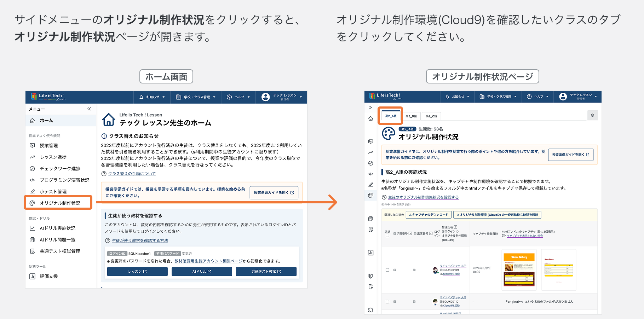This screenshot has height=319, width=644.
Task: Open 学校・クラス管理 dropdown in home screen header
Action: pos(196,97)
